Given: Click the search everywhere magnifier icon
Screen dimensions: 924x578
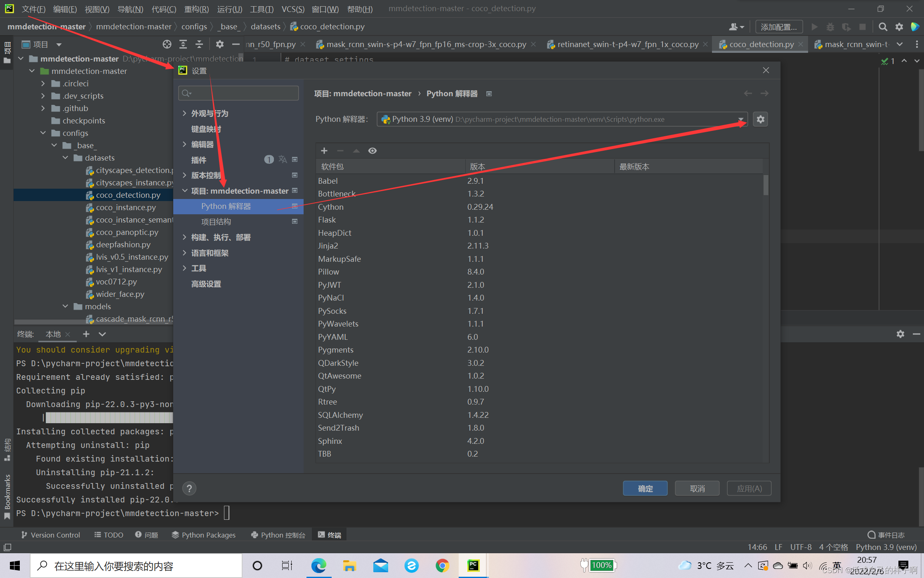Looking at the screenshot, I should tap(883, 27).
